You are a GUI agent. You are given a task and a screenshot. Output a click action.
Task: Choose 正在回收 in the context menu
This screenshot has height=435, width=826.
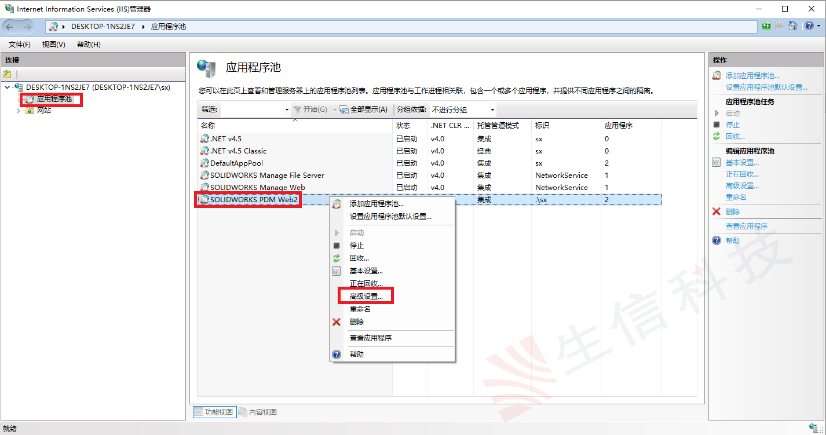pos(392,283)
